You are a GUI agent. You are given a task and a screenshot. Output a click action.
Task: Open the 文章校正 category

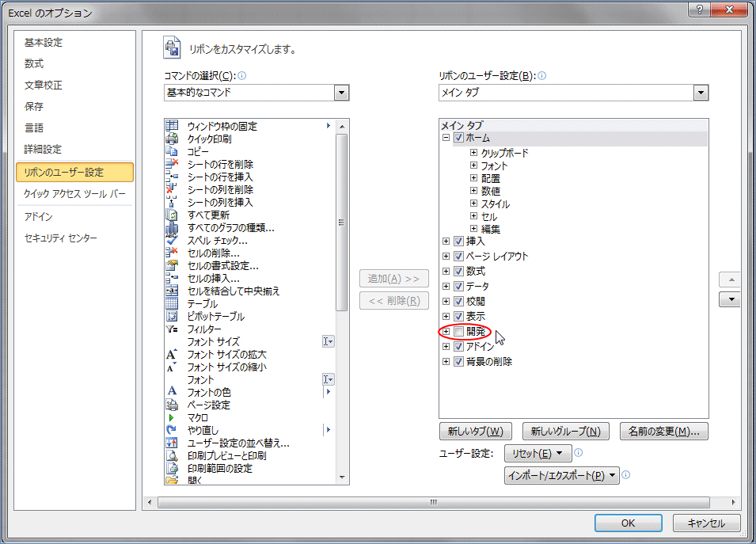tap(44, 86)
